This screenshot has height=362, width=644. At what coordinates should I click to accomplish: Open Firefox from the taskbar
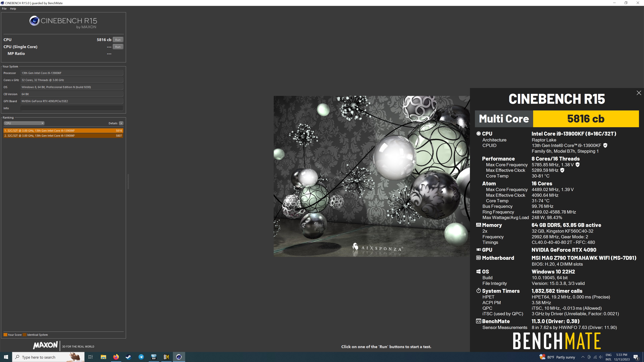click(116, 357)
